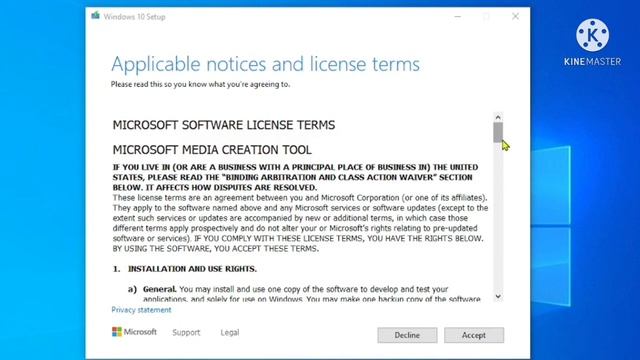Click the 'Windows 10 Setup' window title text
Viewport: 640px width, 360px height.
pyautogui.click(x=134, y=17)
